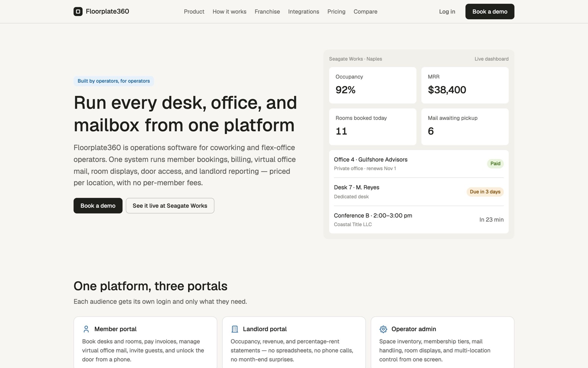This screenshot has height=368, width=588.
Task: Click the Dedicated desk subtitle
Action: point(351,197)
